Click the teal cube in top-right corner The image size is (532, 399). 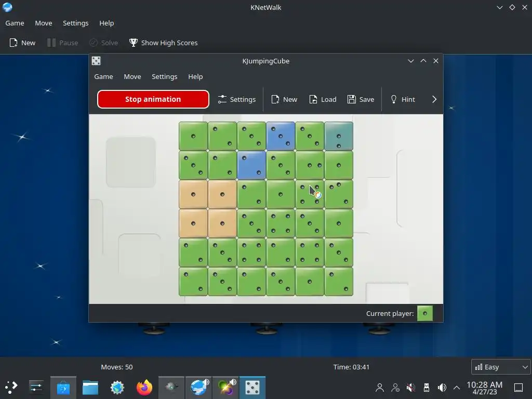coord(339,136)
